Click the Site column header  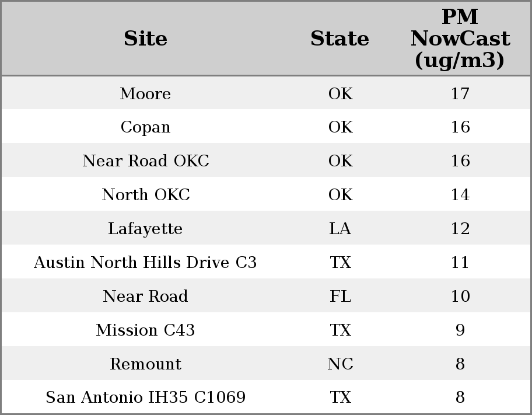(x=145, y=39)
